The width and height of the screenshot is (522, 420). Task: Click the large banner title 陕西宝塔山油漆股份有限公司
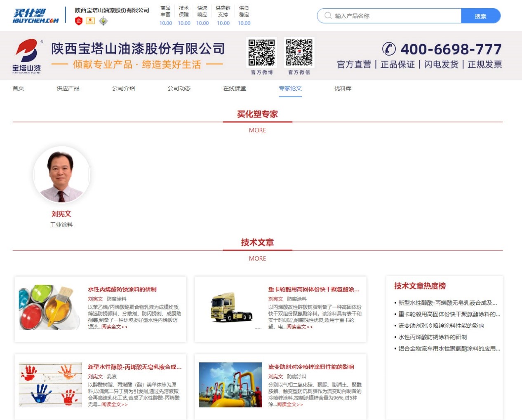[138, 49]
